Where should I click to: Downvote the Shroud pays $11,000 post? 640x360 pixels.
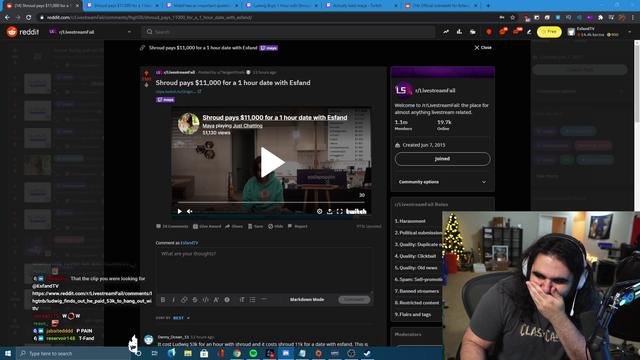pyautogui.click(x=146, y=85)
